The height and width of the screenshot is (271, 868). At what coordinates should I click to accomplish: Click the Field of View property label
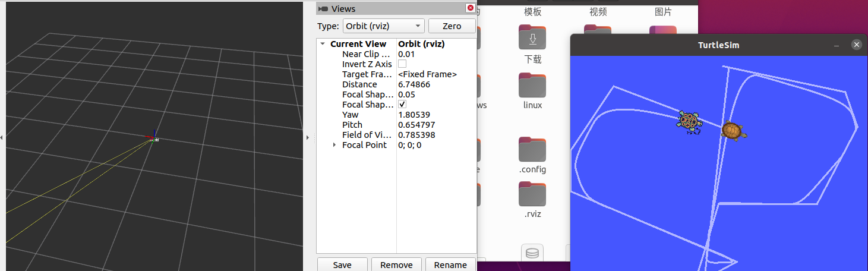(368, 135)
